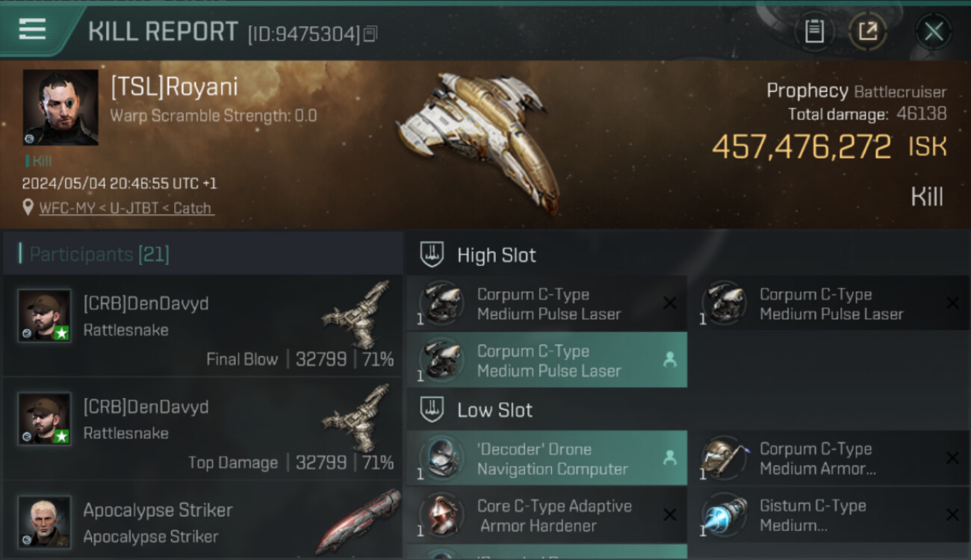Open Royani's character portrait
This screenshot has height=560, width=971.
61,108
